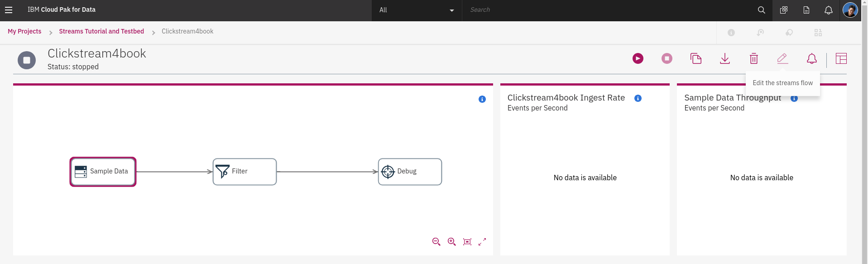The image size is (868, 264).
Task: Click the greyed comment icon in breadcrumb bar
Action: coord(789,33)
